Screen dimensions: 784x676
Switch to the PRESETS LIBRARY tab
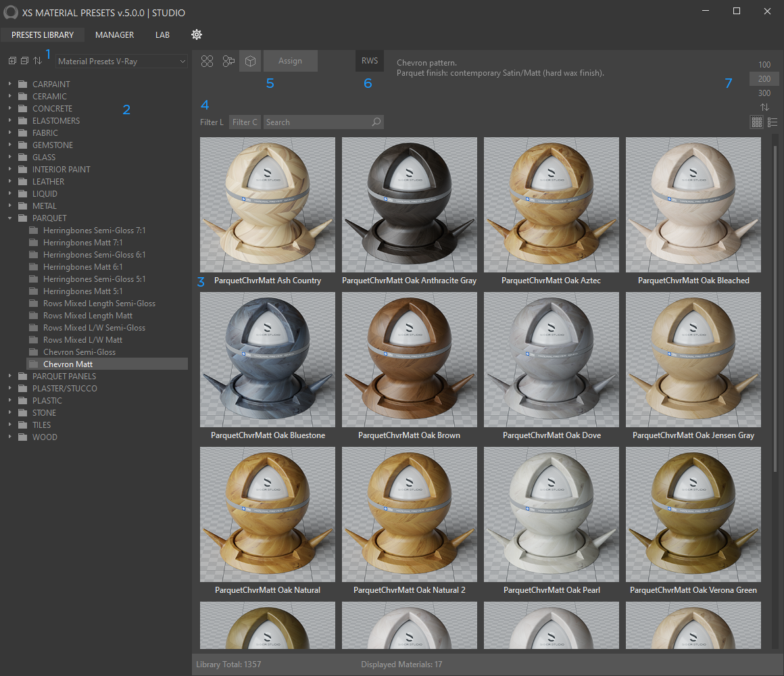point(43,35)
